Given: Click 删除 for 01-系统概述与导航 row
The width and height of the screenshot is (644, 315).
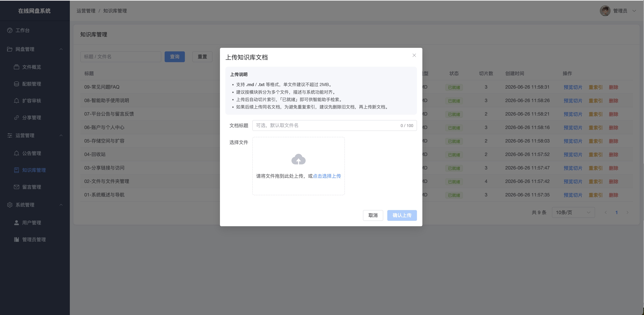Looking at the screenshot, I should pos(613,195).
